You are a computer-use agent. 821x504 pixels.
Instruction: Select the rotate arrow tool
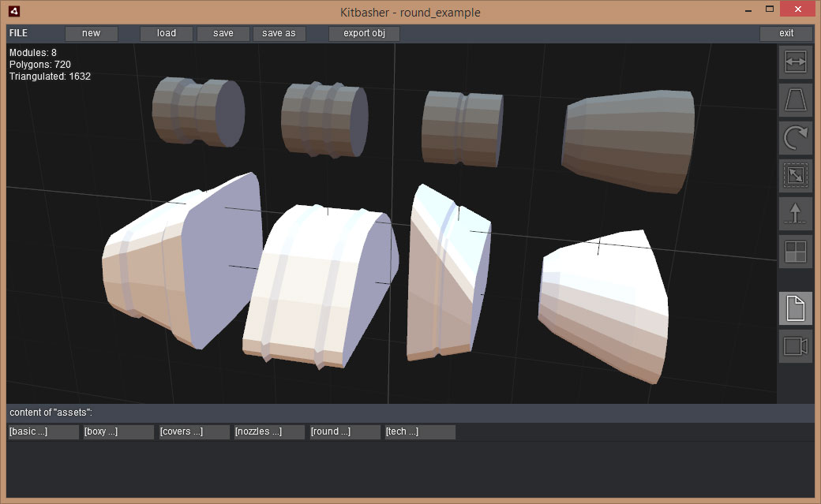click(x=796, y=138)
